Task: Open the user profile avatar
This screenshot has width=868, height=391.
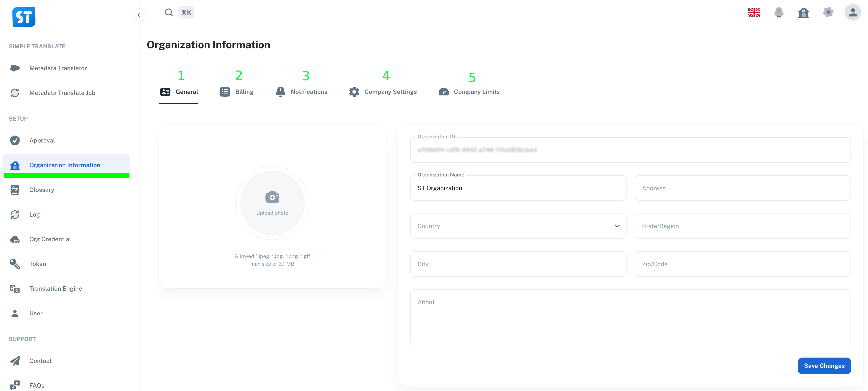Action: (853, 12)
